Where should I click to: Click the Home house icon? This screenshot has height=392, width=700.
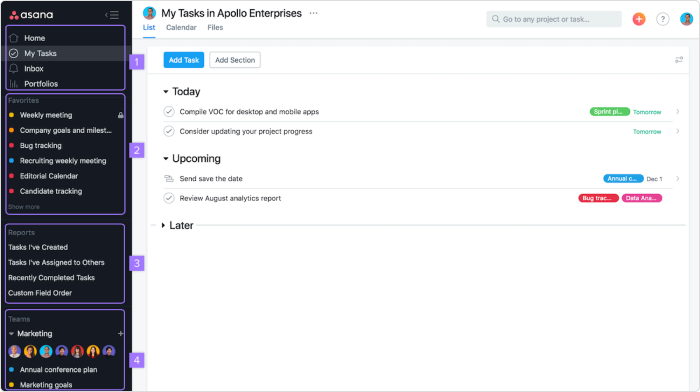coord(14,38)
